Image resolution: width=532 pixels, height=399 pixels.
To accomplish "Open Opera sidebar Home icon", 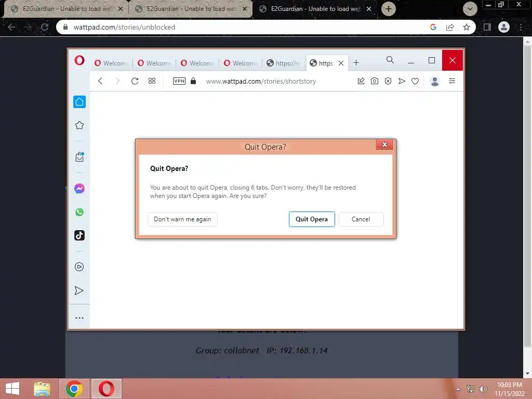I will (x=79, y=102).
